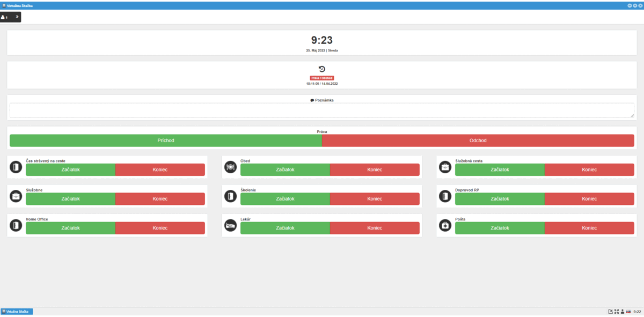Expand the user panel with double chevron
Viewport: 644px width, 317px height.
(x=17, y=17)
